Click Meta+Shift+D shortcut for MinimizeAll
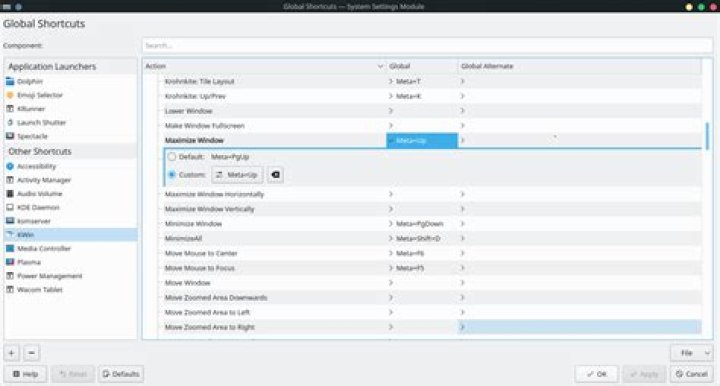Image resolution: width=720 pixels, height=386 pixels. pyautogui.click(x=418, y=238)
